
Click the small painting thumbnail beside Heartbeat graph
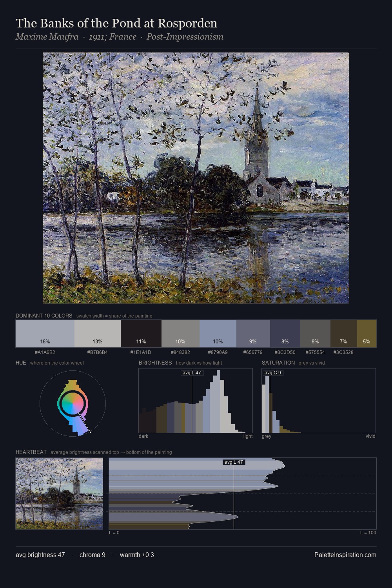point(59,494)
